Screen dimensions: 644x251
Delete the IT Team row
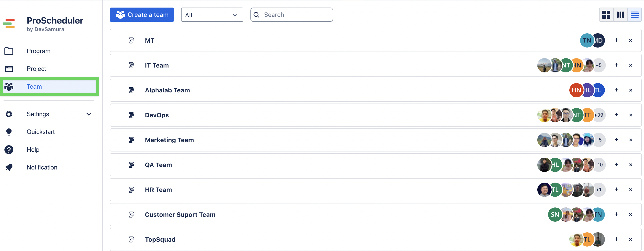[x=630, y=65]
